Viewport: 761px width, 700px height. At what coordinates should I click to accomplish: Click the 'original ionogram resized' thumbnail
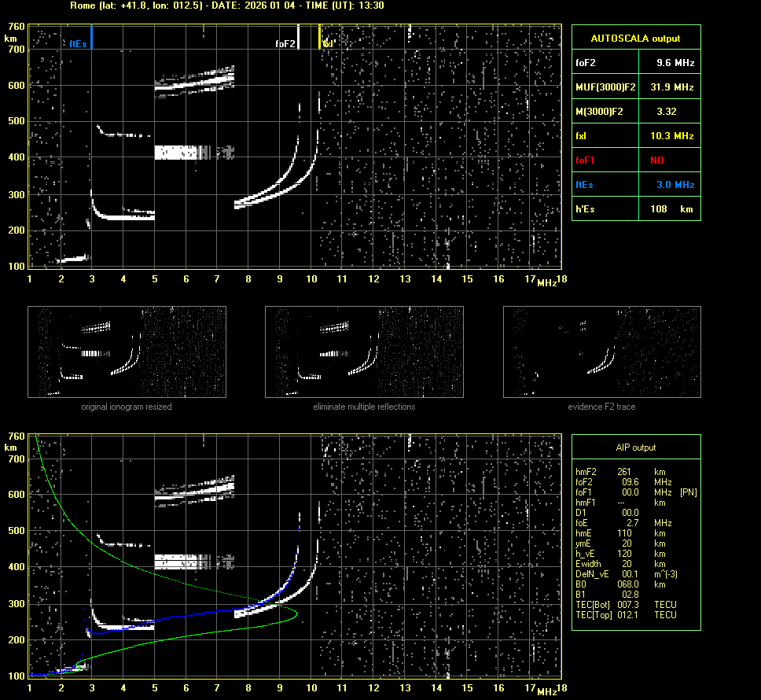(x=127, y=352)
